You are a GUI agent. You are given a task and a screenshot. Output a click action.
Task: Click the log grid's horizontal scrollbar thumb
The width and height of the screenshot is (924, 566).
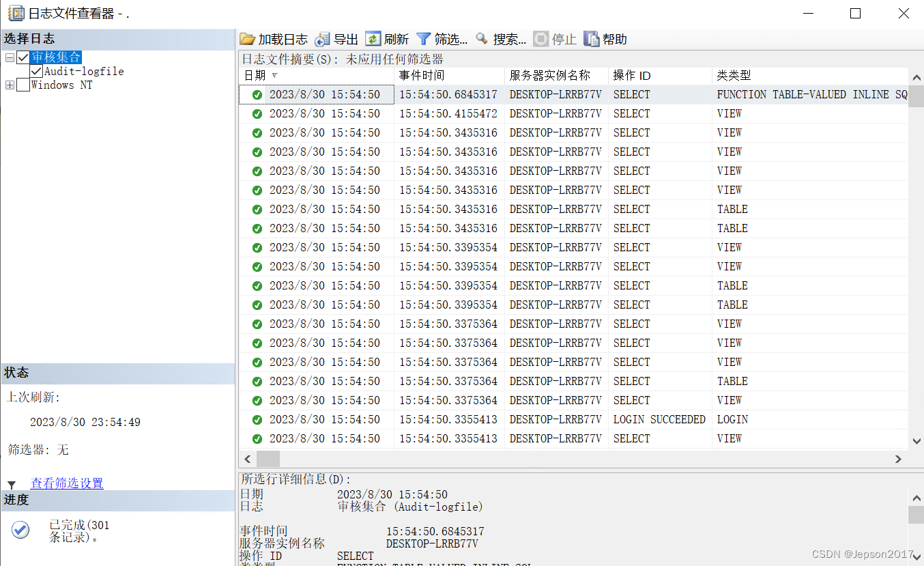[268, 459]
